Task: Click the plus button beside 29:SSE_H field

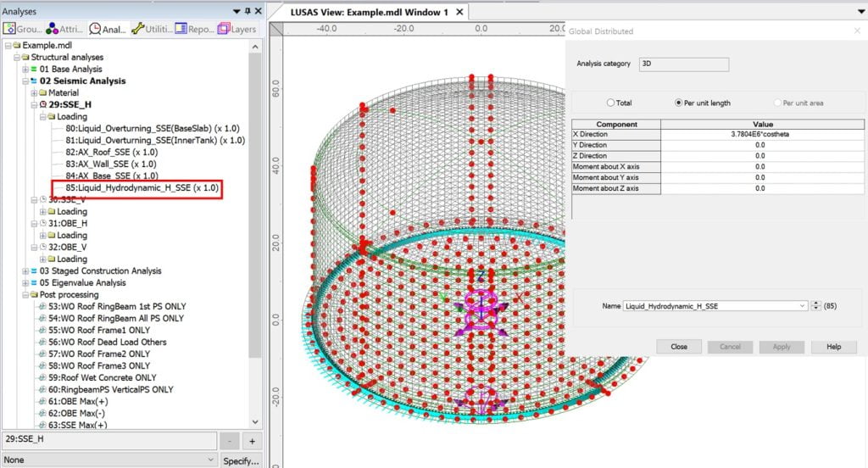Action: coord(252,442)
